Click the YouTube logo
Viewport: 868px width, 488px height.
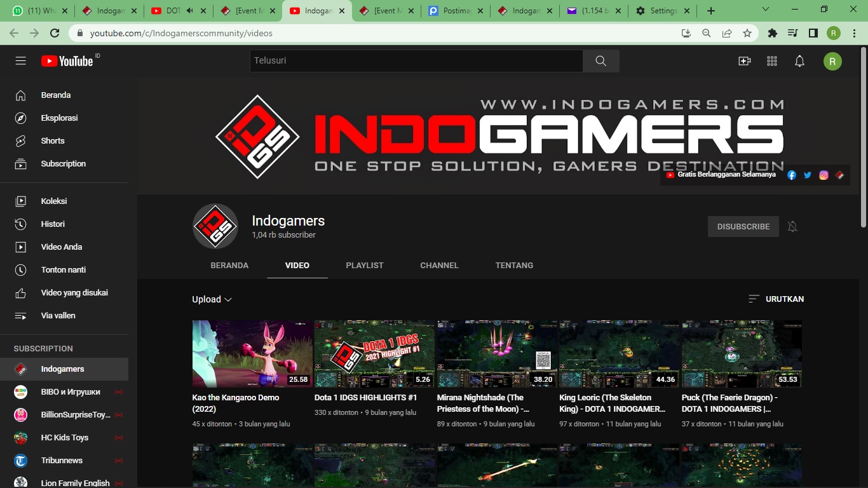(x=67, y=61)
